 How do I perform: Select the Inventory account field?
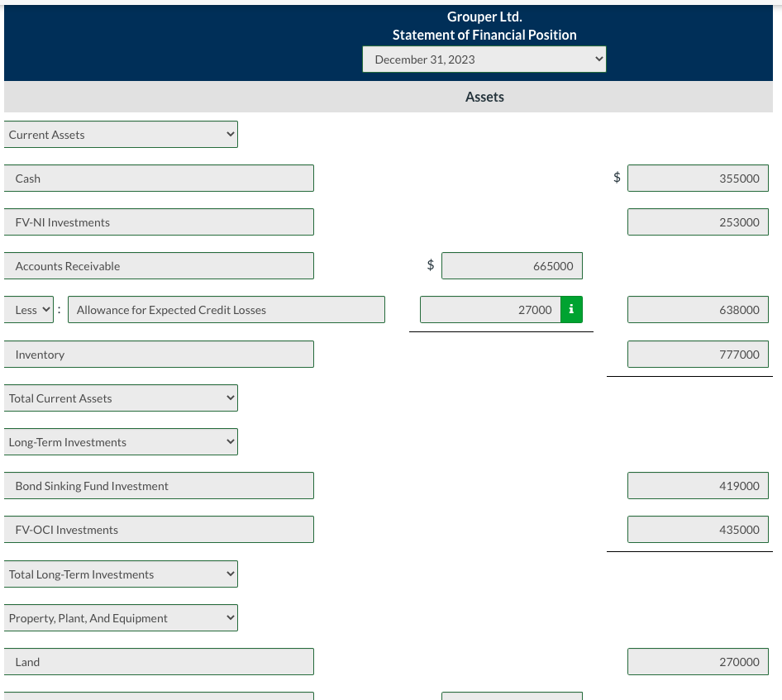[x=159, y=354]
